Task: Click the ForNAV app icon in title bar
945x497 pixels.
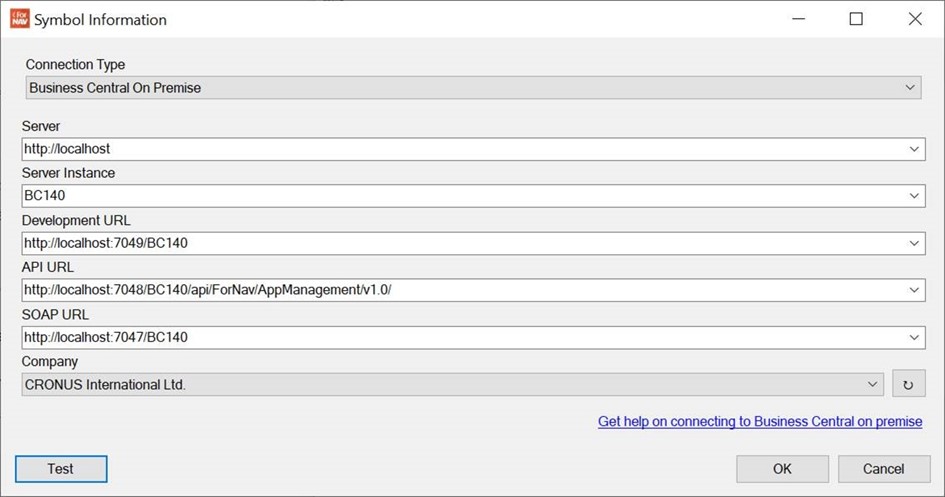Action: coord(20,19)
